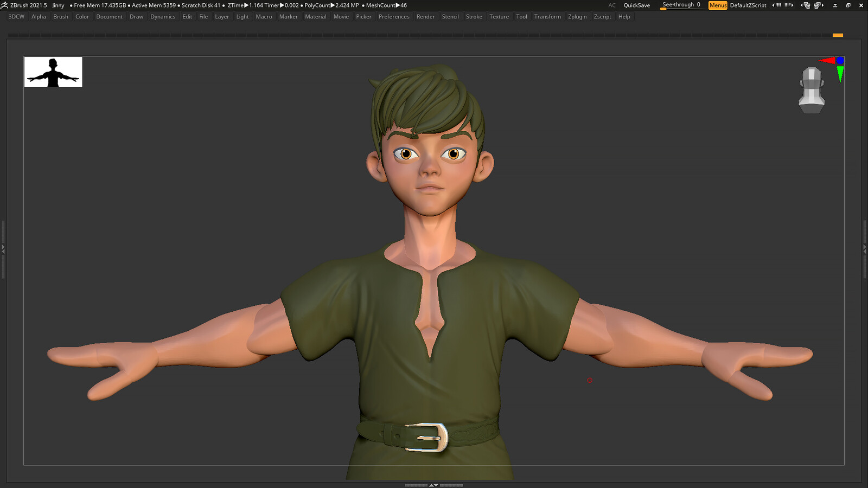Click the Scratch Disk 41 text
The height and width of the screenshot is (488, 868).
[201, 5]
